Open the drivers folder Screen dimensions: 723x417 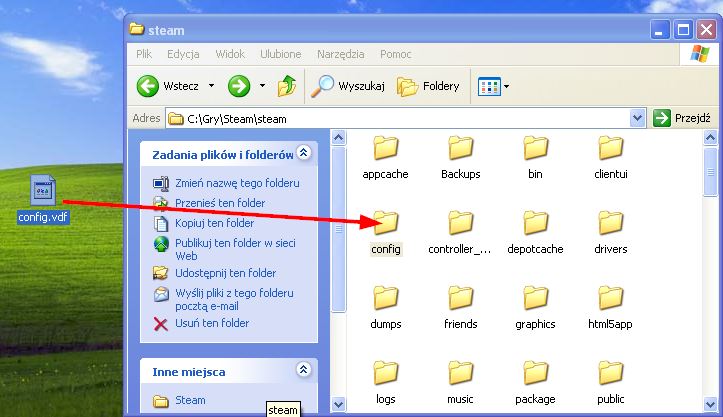click(x=610, y=233)
